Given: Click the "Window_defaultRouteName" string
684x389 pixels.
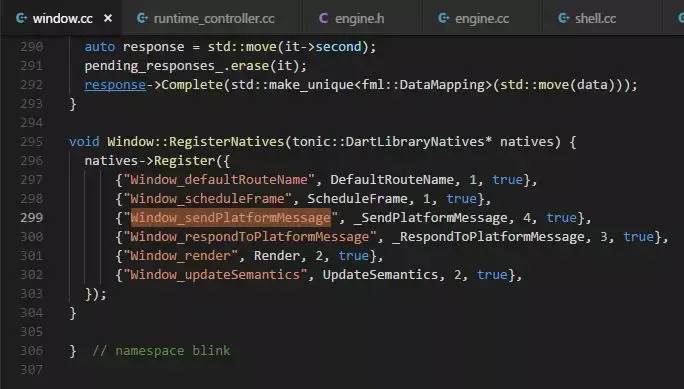Looking at the screenshot, I should (219, 180).
